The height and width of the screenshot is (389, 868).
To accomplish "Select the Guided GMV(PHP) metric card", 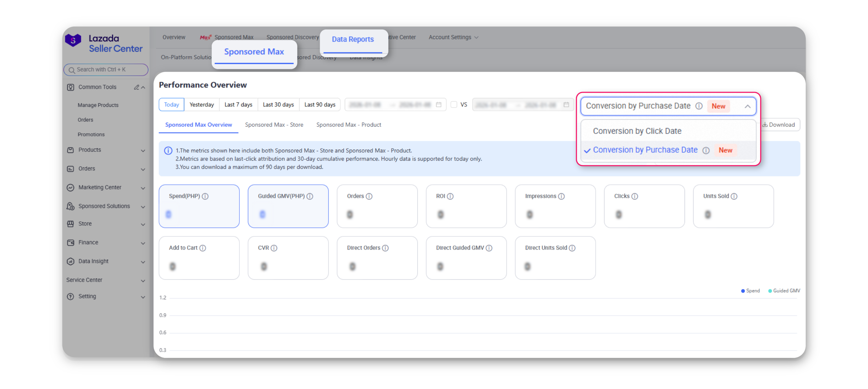I will [288, 206].
